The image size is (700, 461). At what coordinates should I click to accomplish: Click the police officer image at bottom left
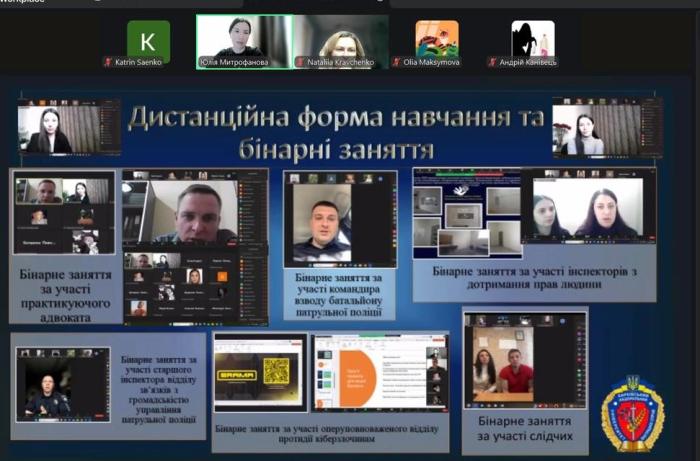point(62,385)
